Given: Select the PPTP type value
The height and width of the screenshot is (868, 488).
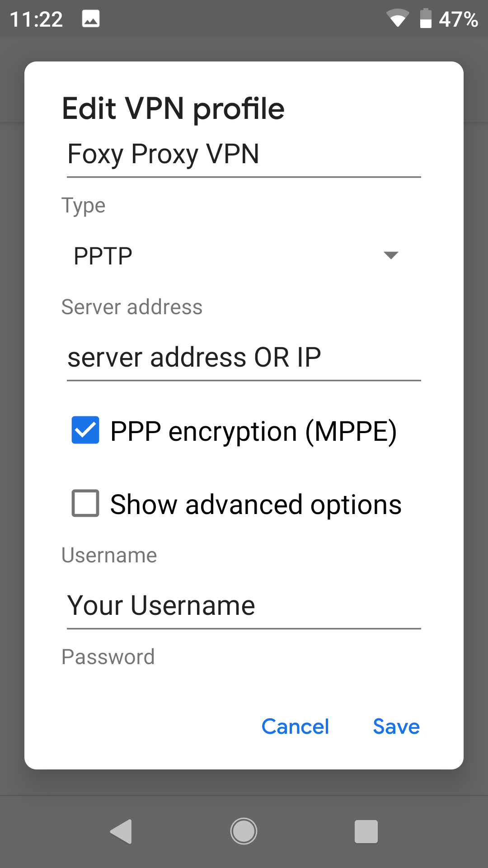Looking at the screenshot, I should click(103, 256).
